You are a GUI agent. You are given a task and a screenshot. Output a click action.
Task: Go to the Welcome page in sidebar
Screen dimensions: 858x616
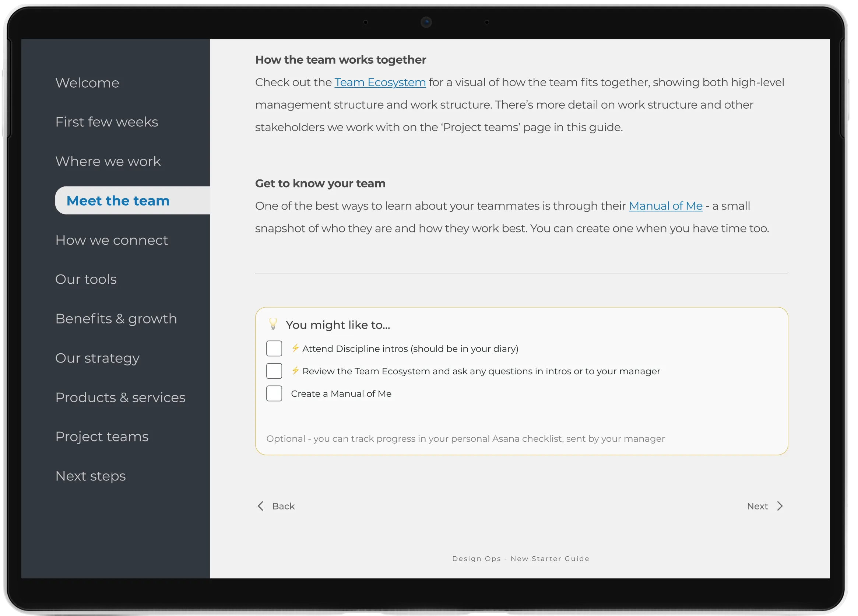(87, 83)
